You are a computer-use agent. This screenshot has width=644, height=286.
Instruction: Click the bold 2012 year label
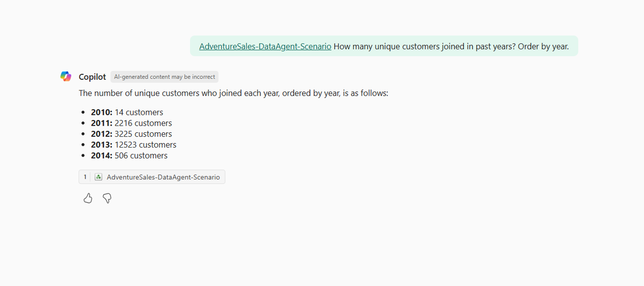(x=101, y=134)
